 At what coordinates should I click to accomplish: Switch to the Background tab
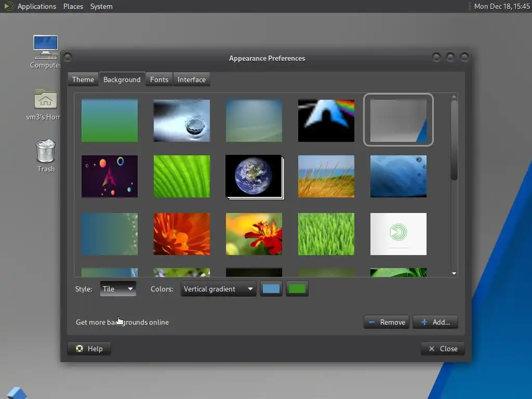click(122, 79)
